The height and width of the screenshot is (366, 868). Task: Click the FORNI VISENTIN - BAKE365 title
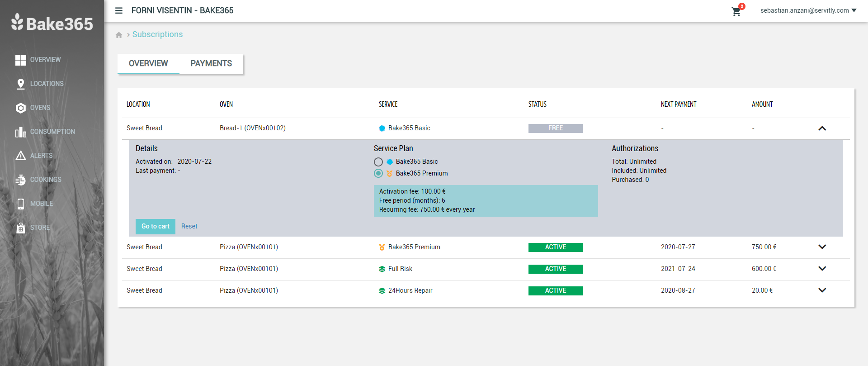coord(182,10)
